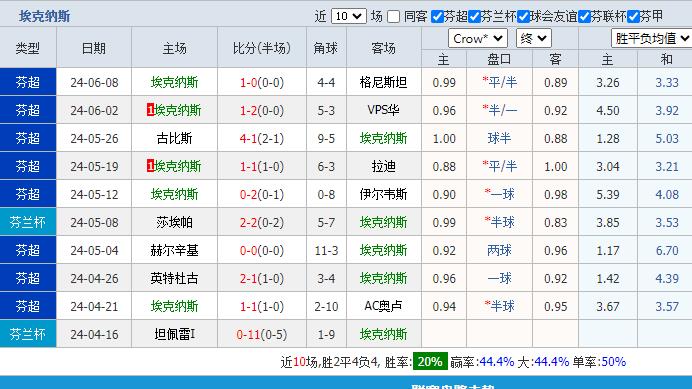Open the 英特杜古 team link

point(174,279)
